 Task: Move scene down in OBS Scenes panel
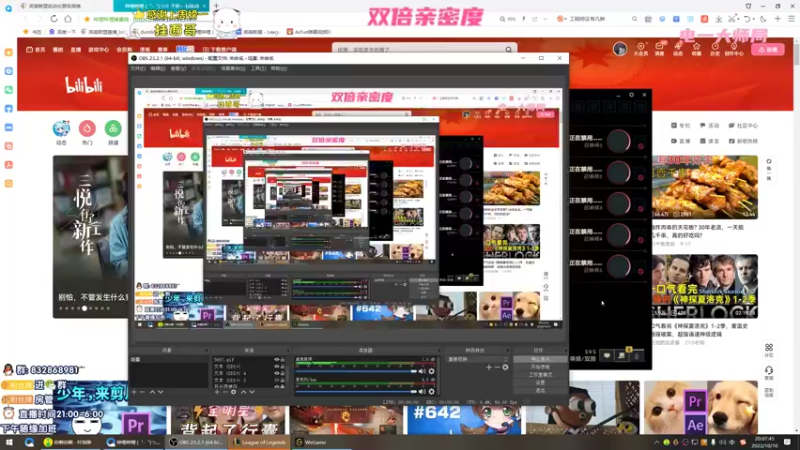(160, 392)
